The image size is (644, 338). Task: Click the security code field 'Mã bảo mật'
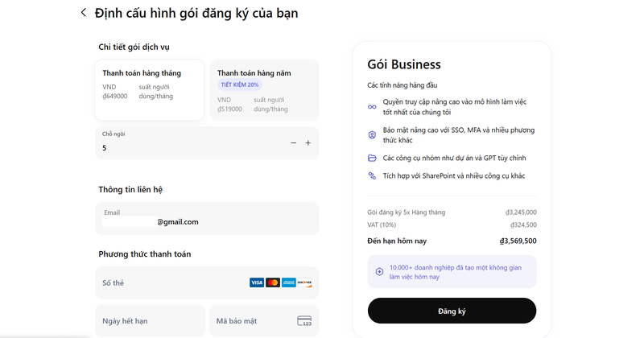coord(264,321)
